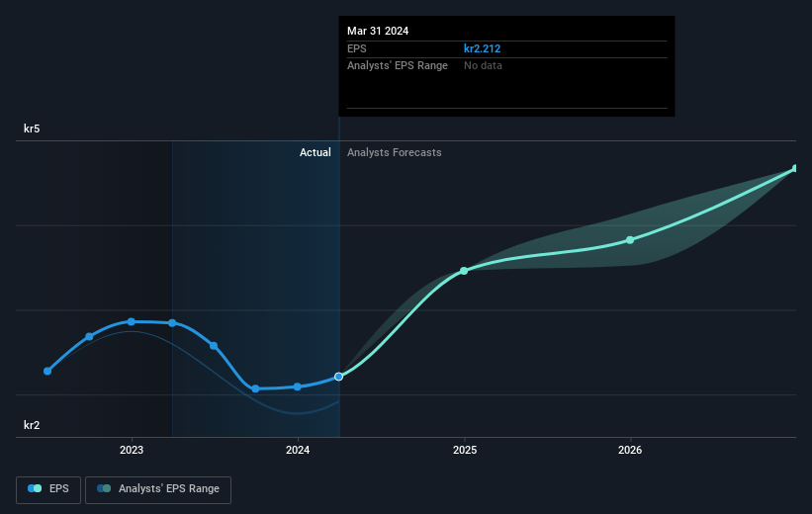The image size is (812, 514).
Task: Click the kr2.212 EPS value in tooltip
Action: pyautogui.click(x=482, y=48)
